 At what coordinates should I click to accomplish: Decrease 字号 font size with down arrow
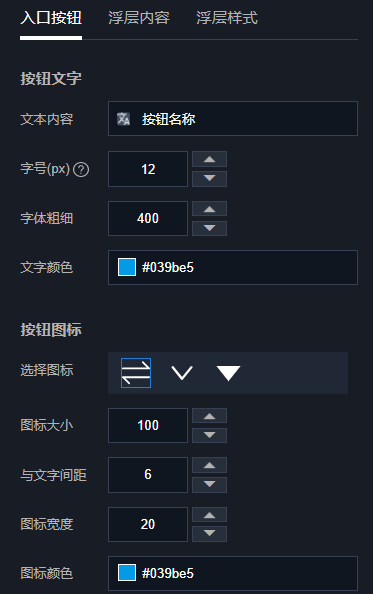[209, 178]
